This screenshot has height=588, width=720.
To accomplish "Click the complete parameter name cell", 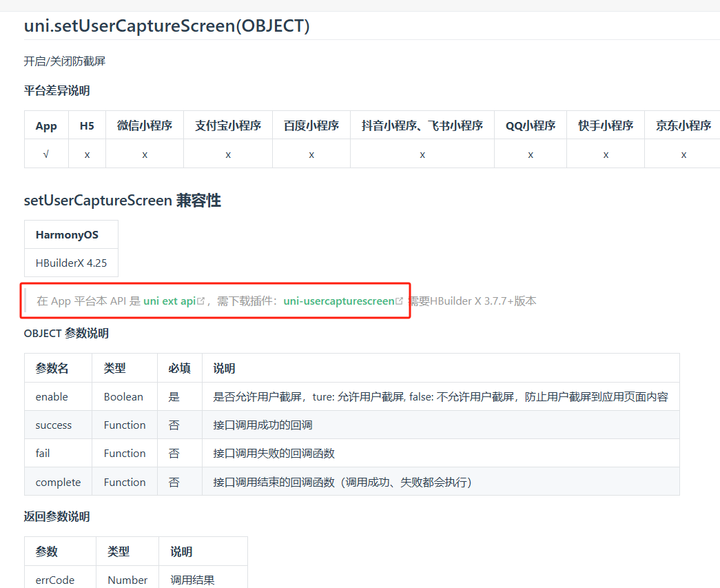I will 58,482.
